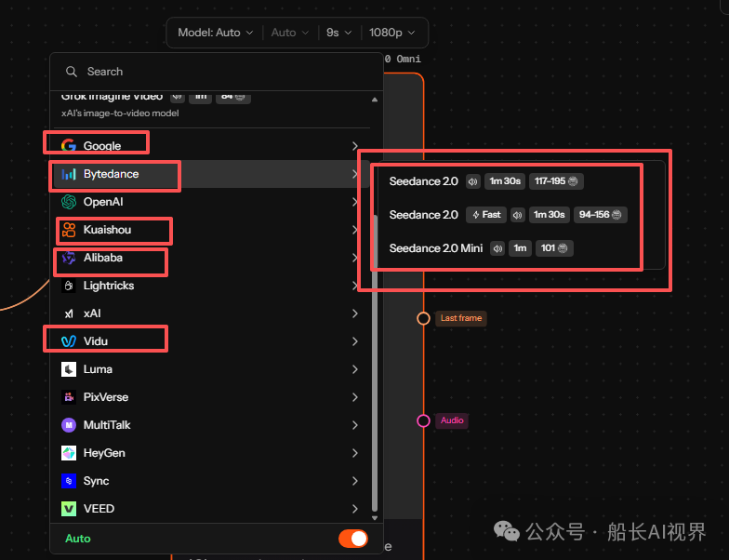
Task: Open the Sync provider menu item
Action: (x=212, y=481)
